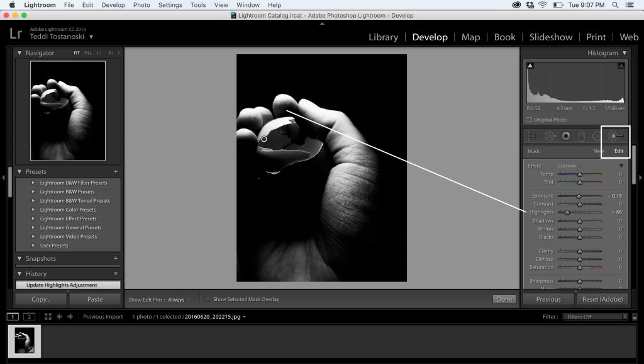Expand the Lightroom B&W Filter Presets folder
Screen dimensions: 644x364
click(33, 183)
